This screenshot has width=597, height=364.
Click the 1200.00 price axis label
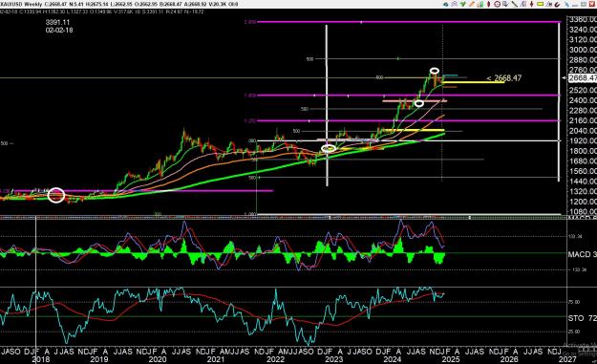click(x=583, y=201)
